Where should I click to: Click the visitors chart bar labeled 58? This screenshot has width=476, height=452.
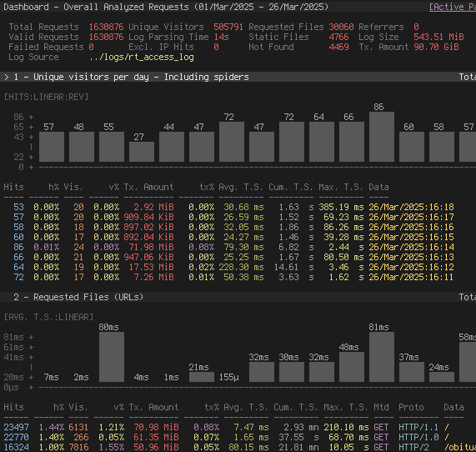442,147
